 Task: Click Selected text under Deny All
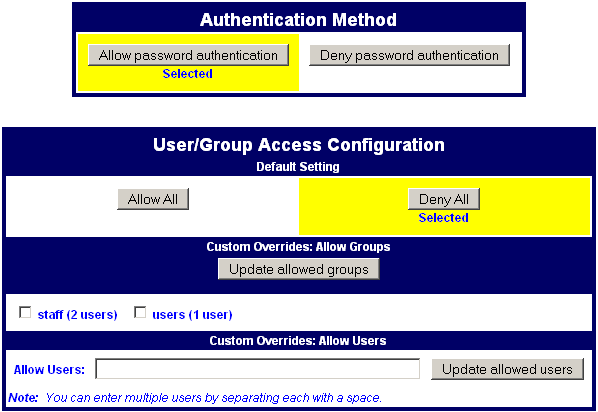pos(444,217)
